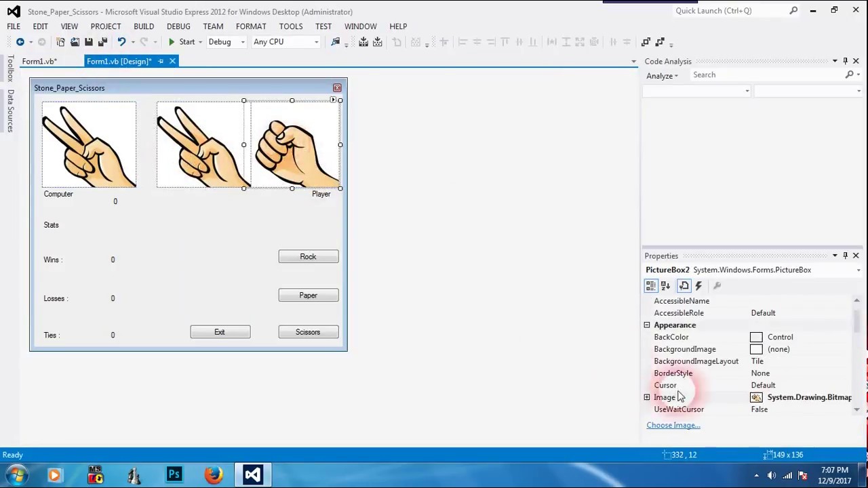Viewport: 868px width, 488px height.
Task: Select the fist image picture box
Action: click(296, 144)
